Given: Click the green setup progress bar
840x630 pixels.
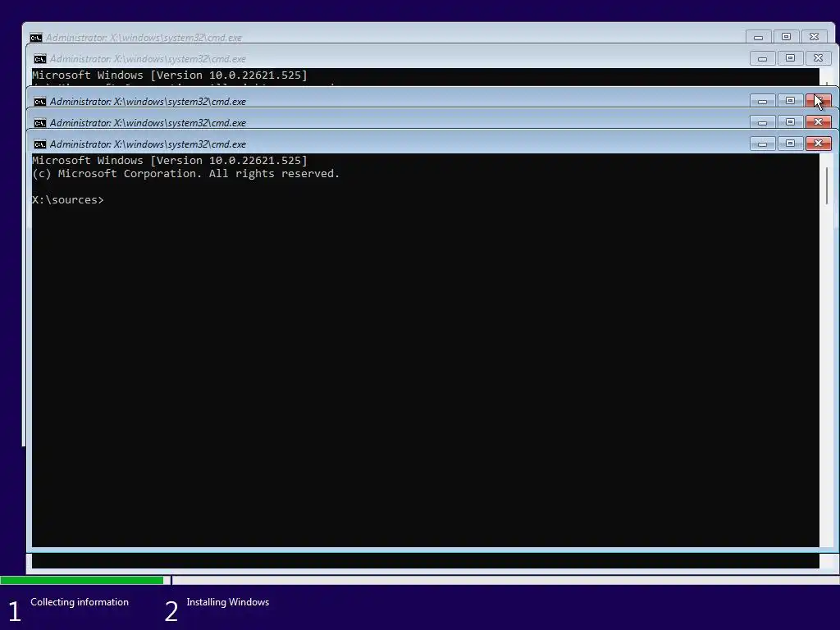Looking at the screenshot, I should (x=82, y=580).
